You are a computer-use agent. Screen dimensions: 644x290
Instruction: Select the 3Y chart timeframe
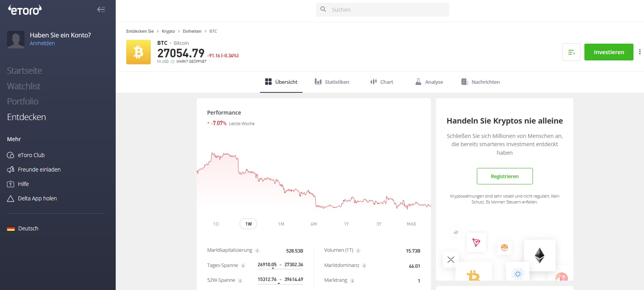point(379,224)
